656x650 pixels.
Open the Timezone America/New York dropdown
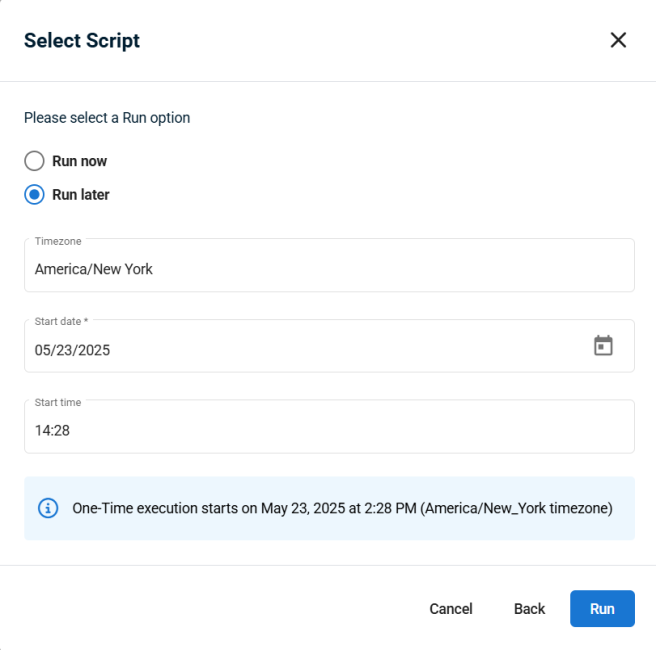[329, 265]
